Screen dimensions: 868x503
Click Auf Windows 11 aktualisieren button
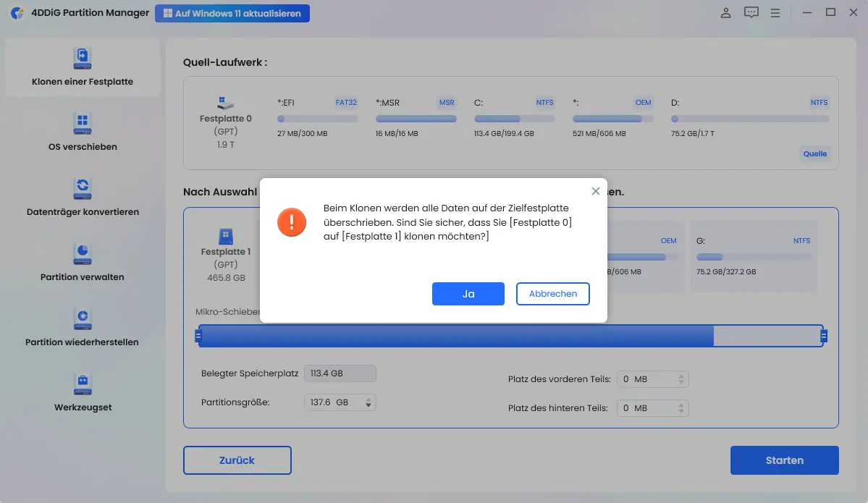(232, 13)
